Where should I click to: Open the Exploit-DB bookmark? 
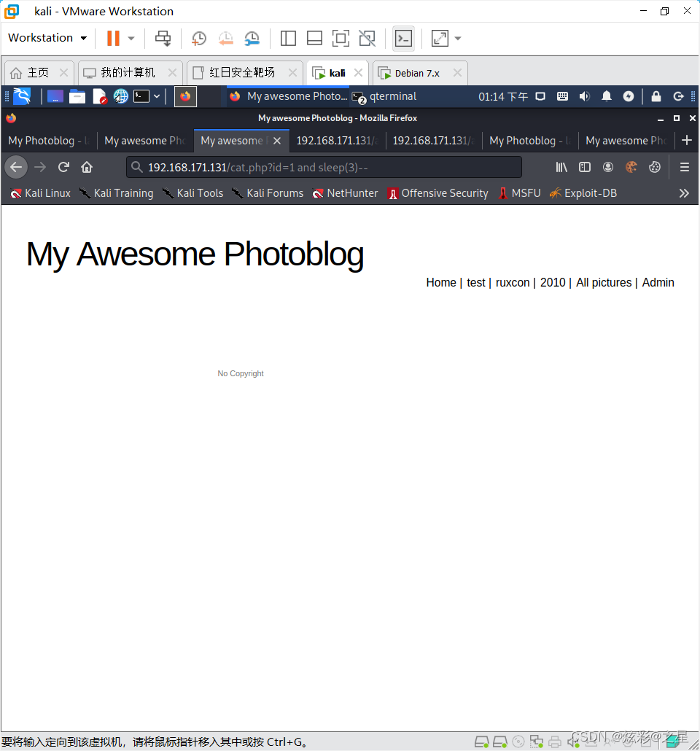click(583, 193)
